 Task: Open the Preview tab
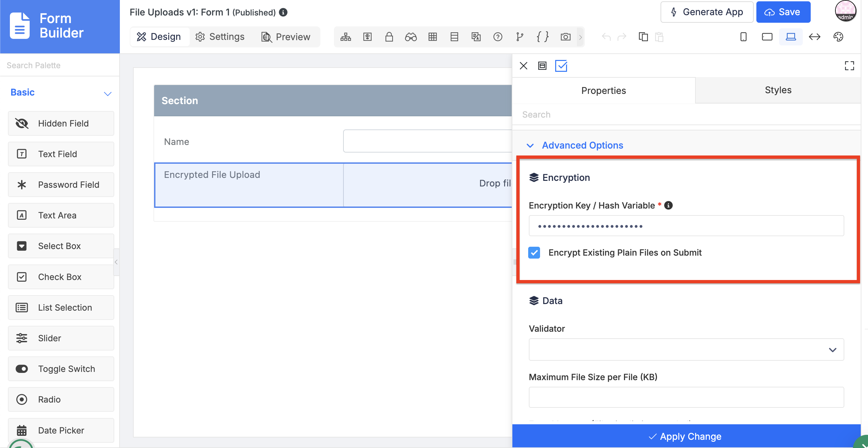[x=286, y=37]
